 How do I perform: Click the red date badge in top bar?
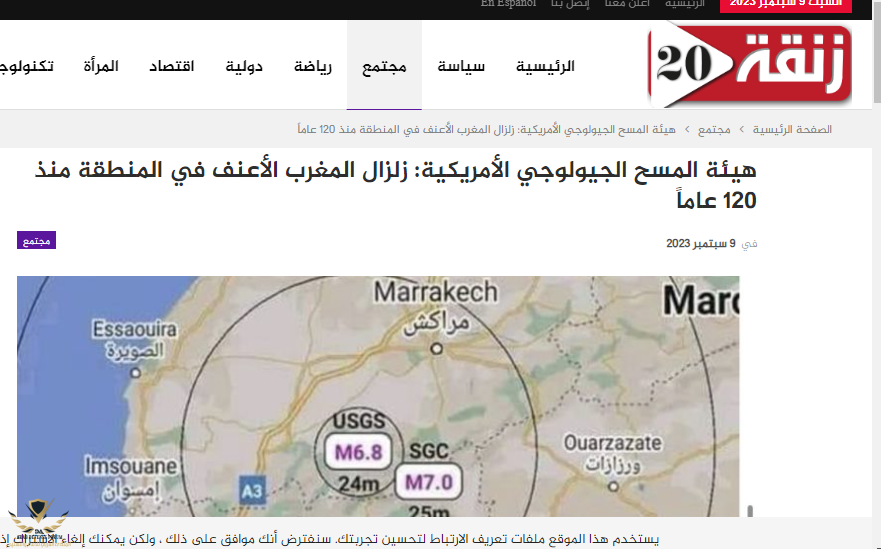click(772, 4)
